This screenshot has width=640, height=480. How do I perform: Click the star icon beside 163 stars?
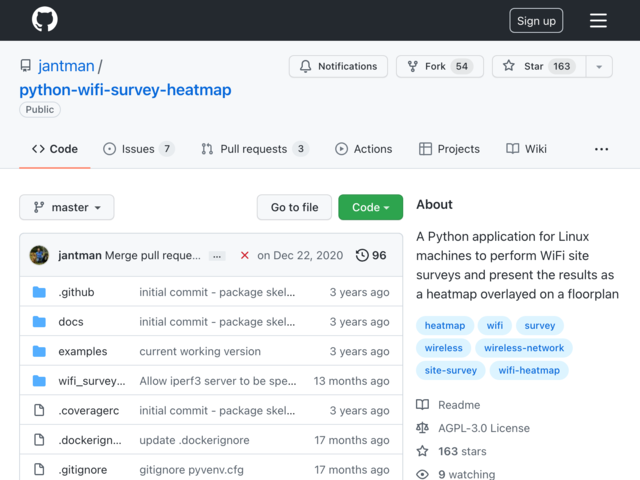pyautogui.click(x=422, y=451)
